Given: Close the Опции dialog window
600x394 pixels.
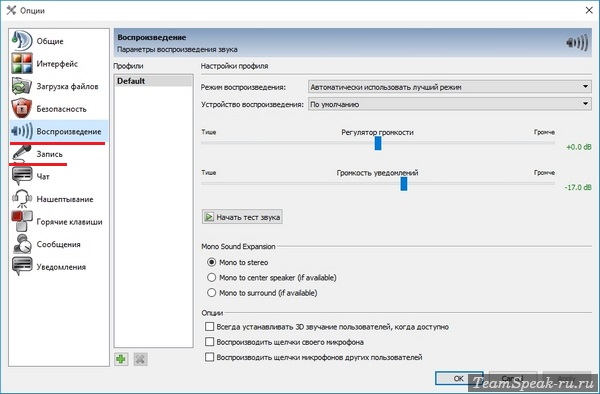Looking at the screenshot, I should click(589, 10).
